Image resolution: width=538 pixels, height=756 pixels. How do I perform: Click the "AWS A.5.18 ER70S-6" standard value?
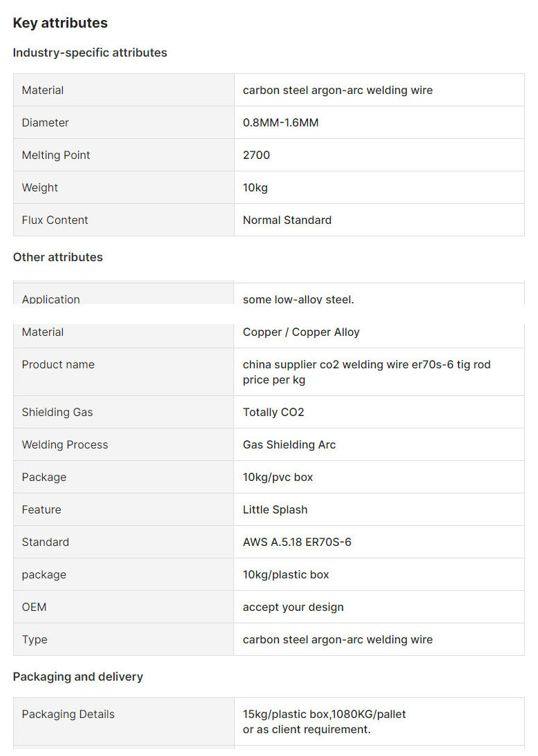pyautogui.click(x=297, y=542)
